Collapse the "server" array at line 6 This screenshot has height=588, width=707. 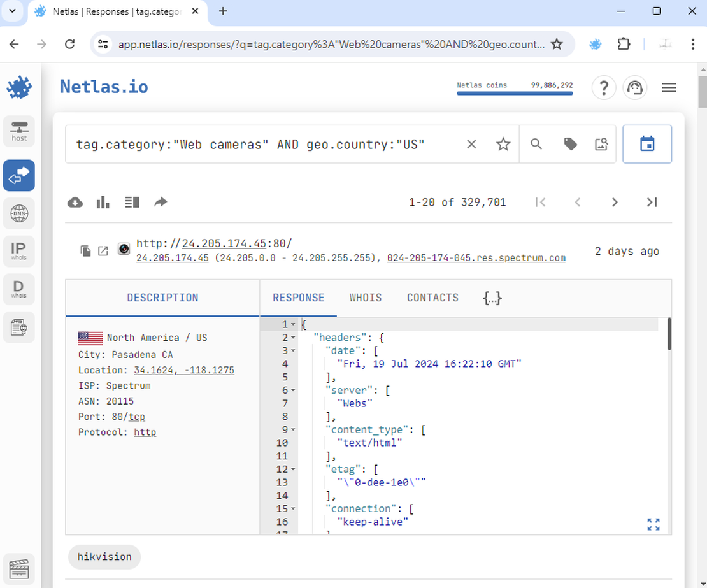click(x=293, y=391)
